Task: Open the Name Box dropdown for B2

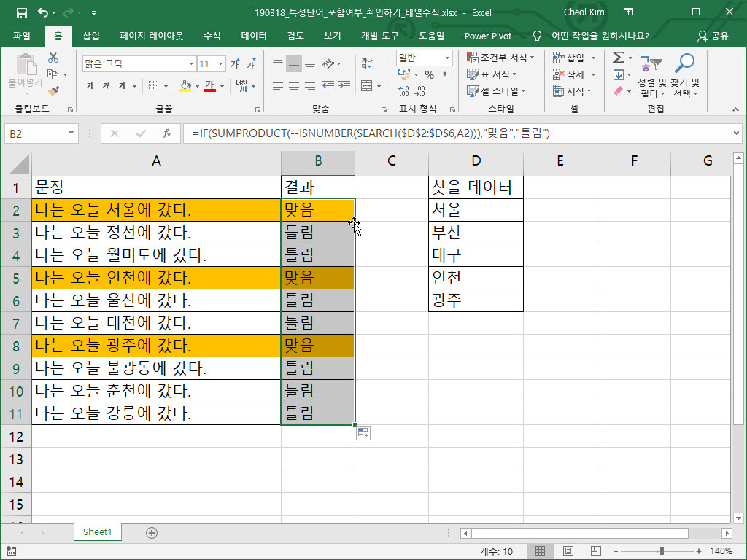Action: [x=71, y=133]
